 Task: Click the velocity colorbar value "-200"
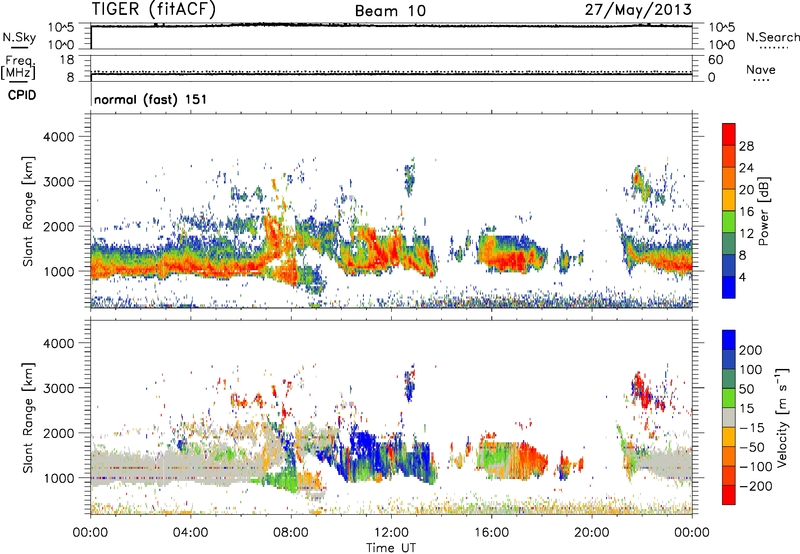click(755, 486)
